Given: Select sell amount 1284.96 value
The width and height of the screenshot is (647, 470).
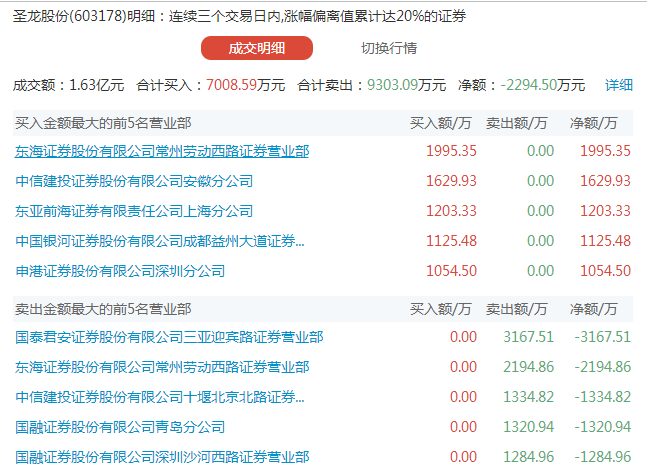Looking at the screenshot, I should pos(528,457).
